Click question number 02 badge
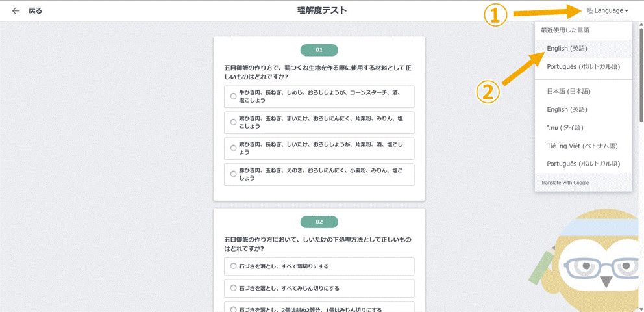This screenshot has height=312, width=644. (319, 222)
